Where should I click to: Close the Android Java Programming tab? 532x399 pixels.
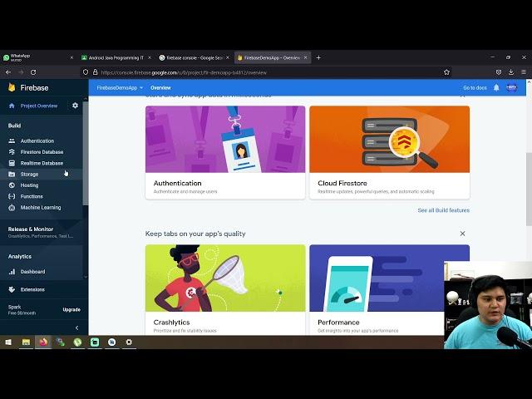150,57
